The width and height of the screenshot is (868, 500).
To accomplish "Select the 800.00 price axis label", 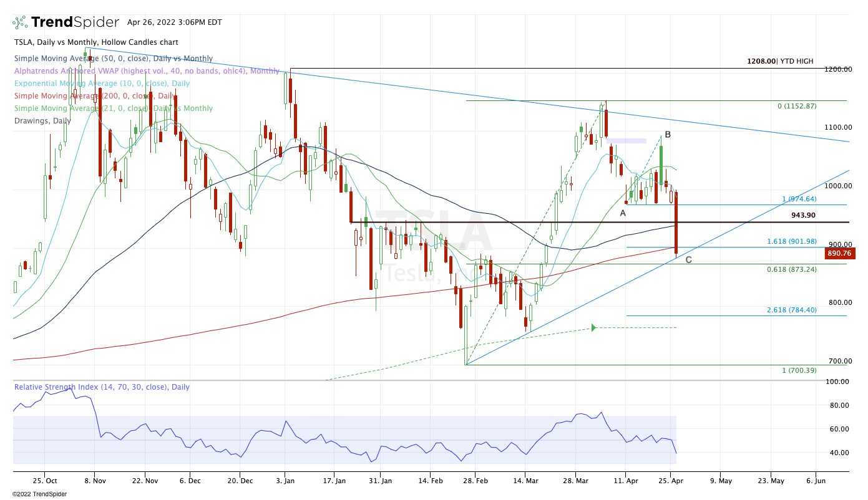I will coord(840,302).
